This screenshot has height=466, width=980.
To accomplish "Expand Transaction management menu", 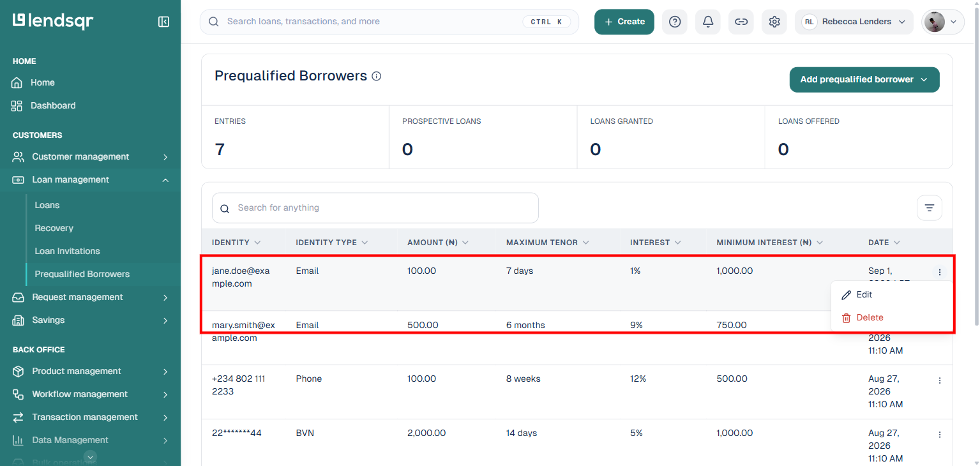I will point(91,417).
